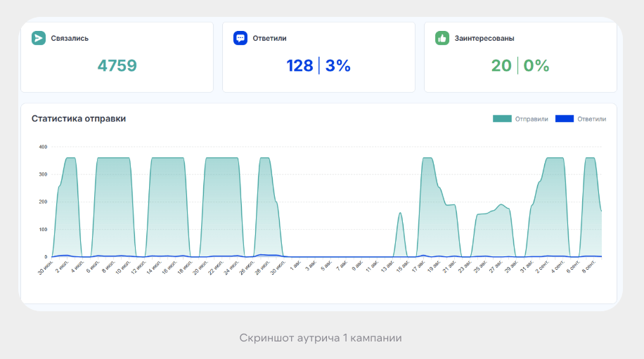Click the 1 авг. axis date label

296,266
